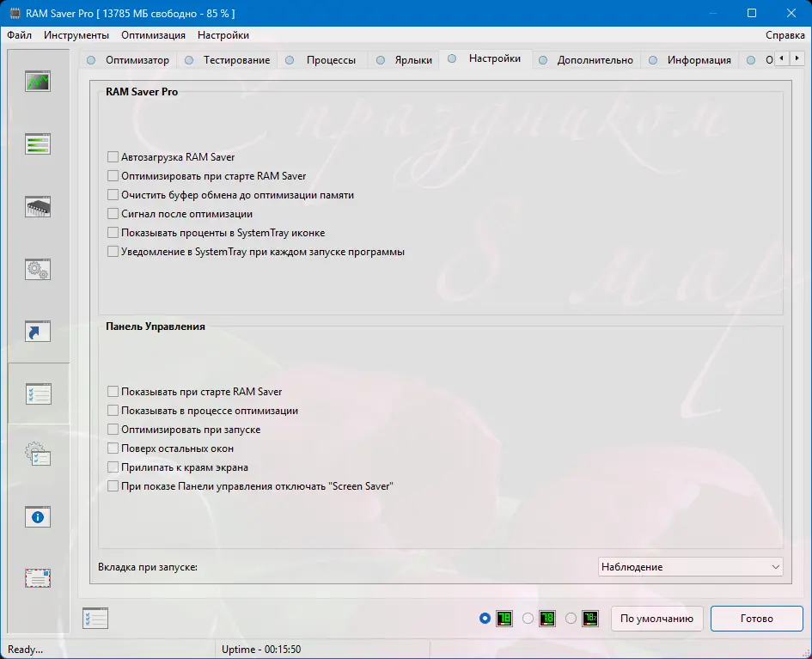Switch to the Дополнительно tab
Viewport: 812px width, 659px height.
pyautogui.click(x=586, y=60)
